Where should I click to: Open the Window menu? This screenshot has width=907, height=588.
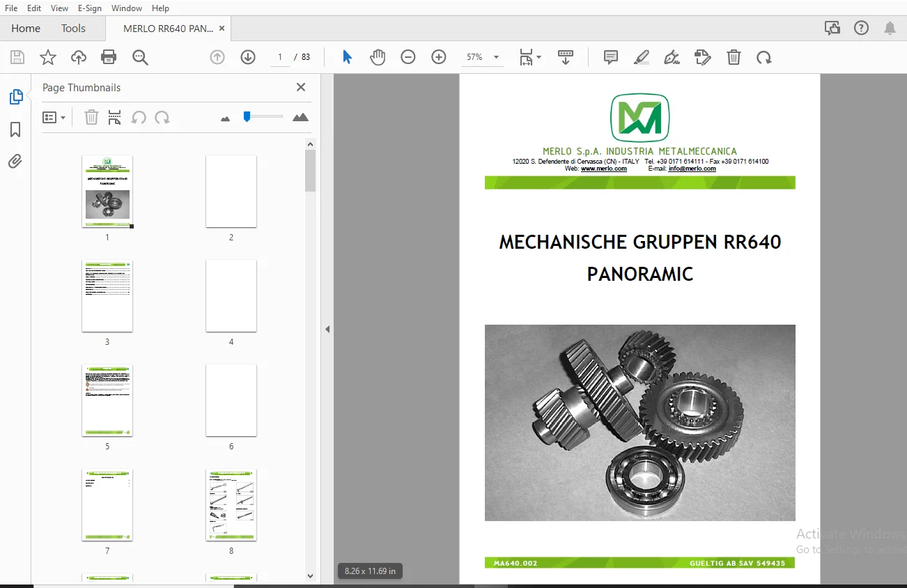pos(127,8)
